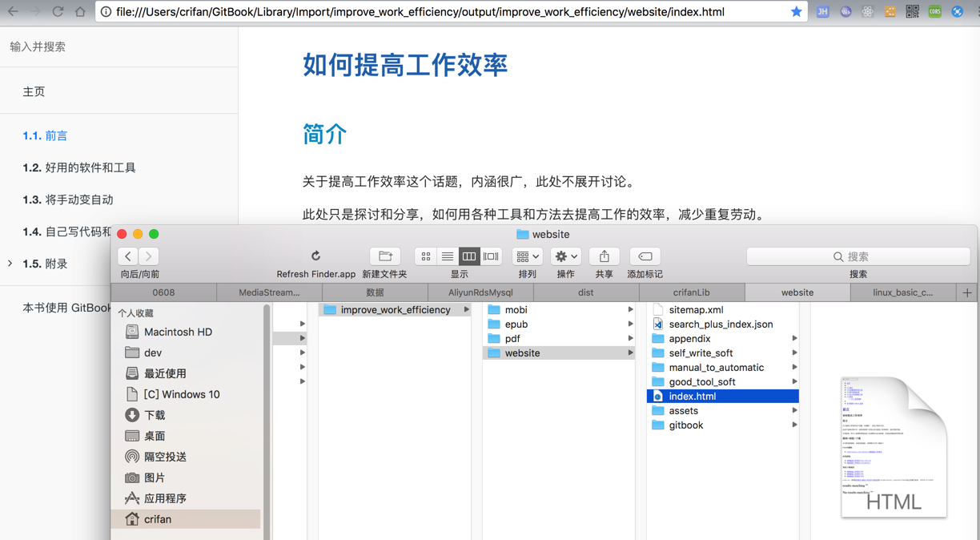Expand mobi folder arrow
The height and width of the screenshot is (540, 980).
point(631,309)
